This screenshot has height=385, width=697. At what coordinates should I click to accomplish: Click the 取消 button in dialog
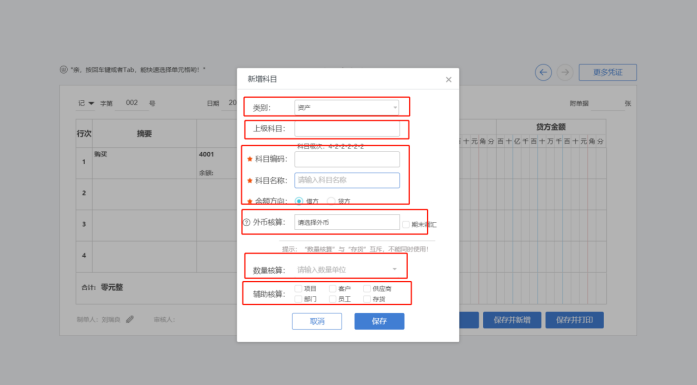(317, 321)
